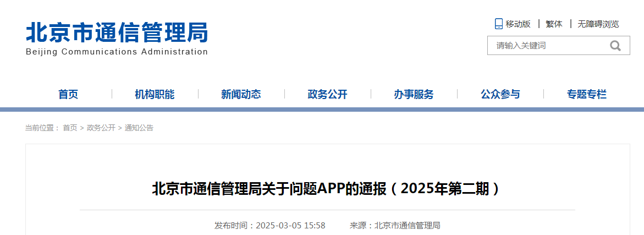Image resolution: width=644 pixels, height=235 pixels.
Task: Click the mobile phone icon beside 移动版
Action: pyautogui.click(x=499, y=24)
